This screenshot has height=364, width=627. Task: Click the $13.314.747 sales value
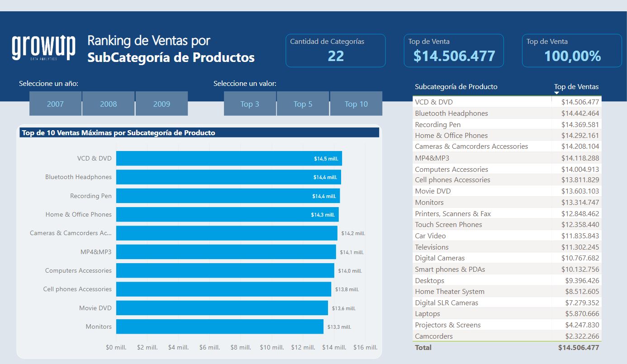[x=580, y=202]
